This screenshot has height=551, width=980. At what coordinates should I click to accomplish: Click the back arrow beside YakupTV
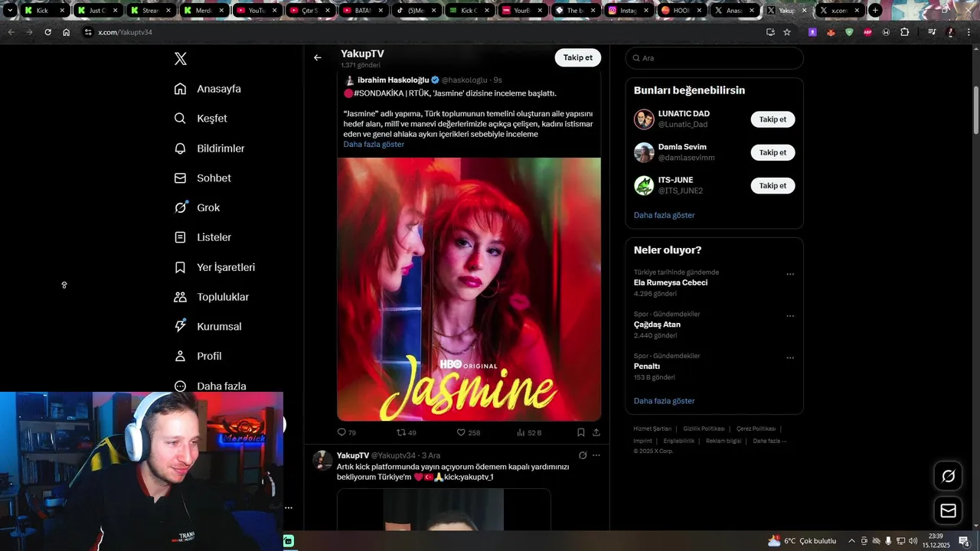(318, 57)
